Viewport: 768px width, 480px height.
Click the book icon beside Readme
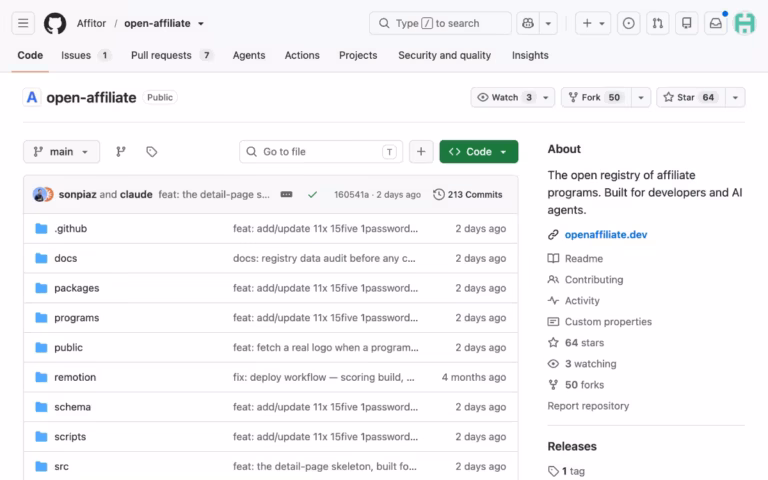(553, 259)
